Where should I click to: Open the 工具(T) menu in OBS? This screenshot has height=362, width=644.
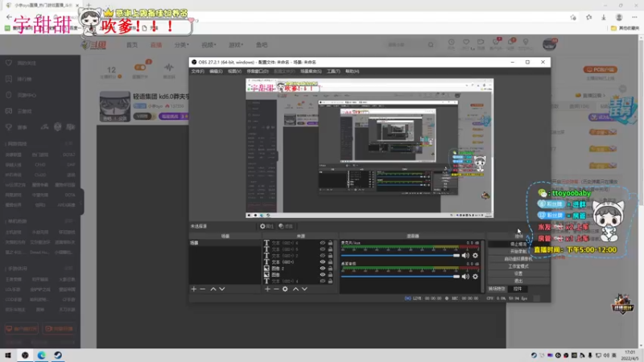coord(333,72)
